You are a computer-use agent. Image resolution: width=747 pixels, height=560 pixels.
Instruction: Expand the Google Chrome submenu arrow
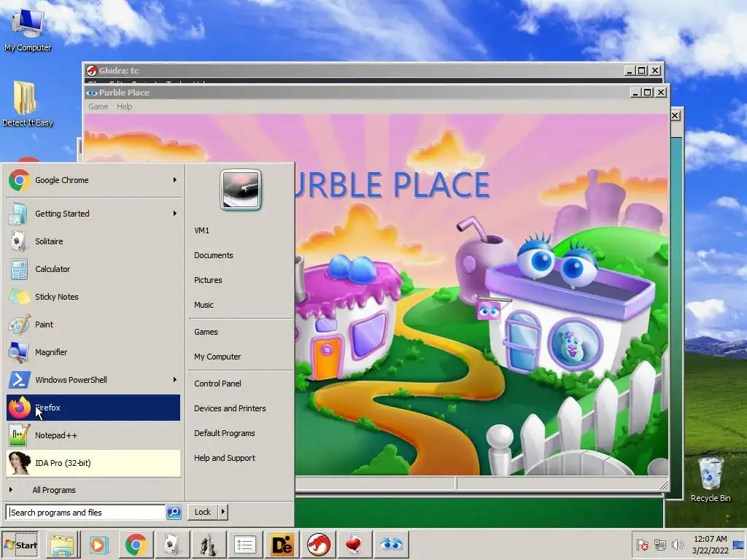point(175,180)
